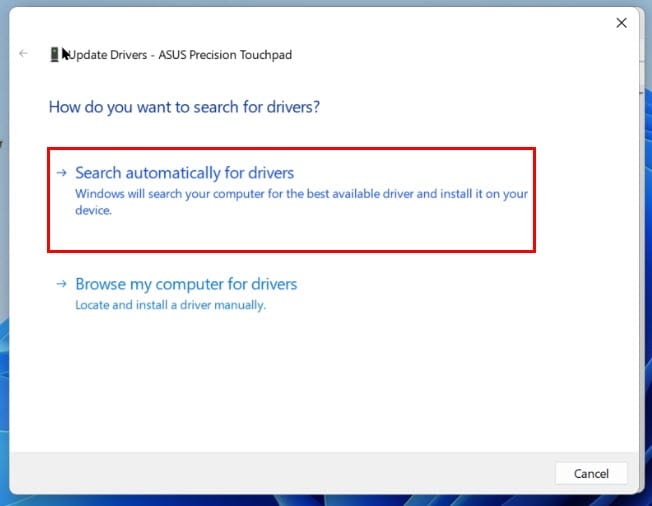Click the device icon beside Update Drivers title
This screenshot has width=652, height=506.
pyautogui.click(x=54, y=54)
